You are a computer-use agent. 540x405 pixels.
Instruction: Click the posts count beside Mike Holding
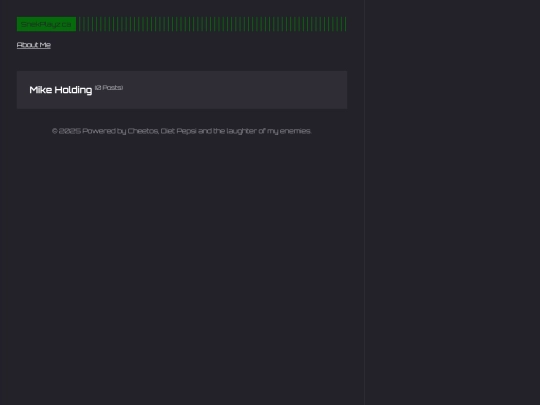point(109,87)
